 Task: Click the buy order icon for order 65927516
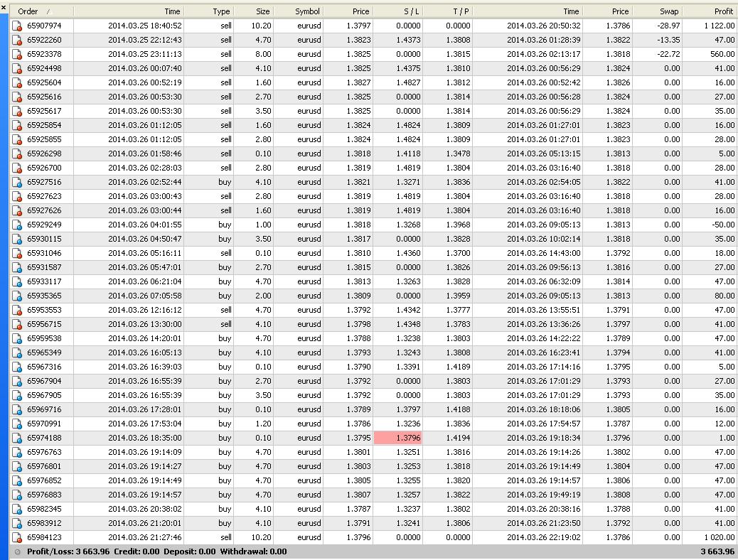(17, 182)
